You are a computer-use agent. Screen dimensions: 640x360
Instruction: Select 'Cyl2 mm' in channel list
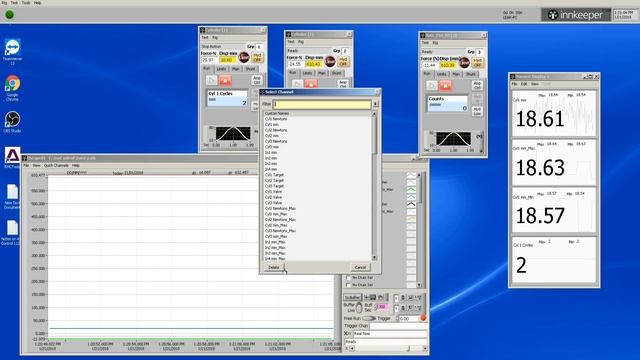[271, 136]
